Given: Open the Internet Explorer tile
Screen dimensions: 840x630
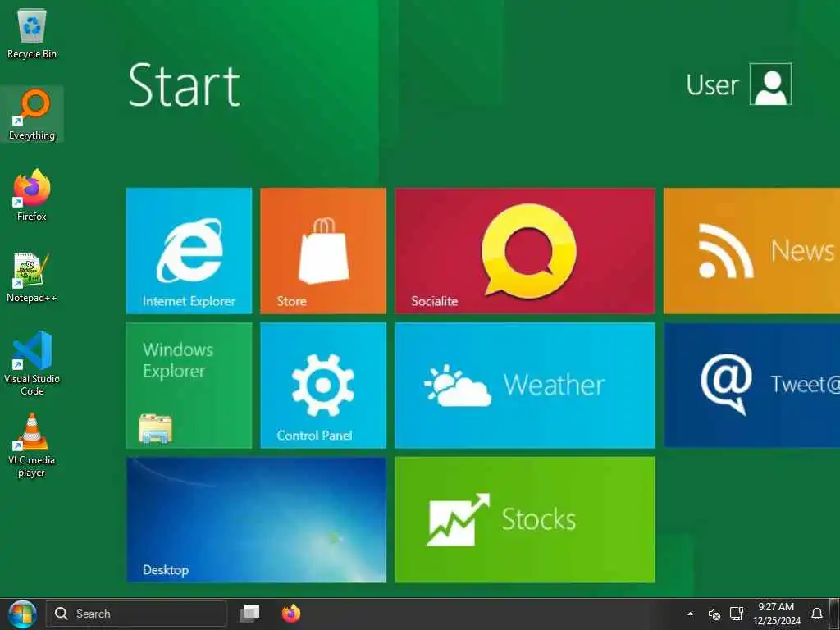Looking at the screenshot, I should pyautogui.click(x=189, y=251).
